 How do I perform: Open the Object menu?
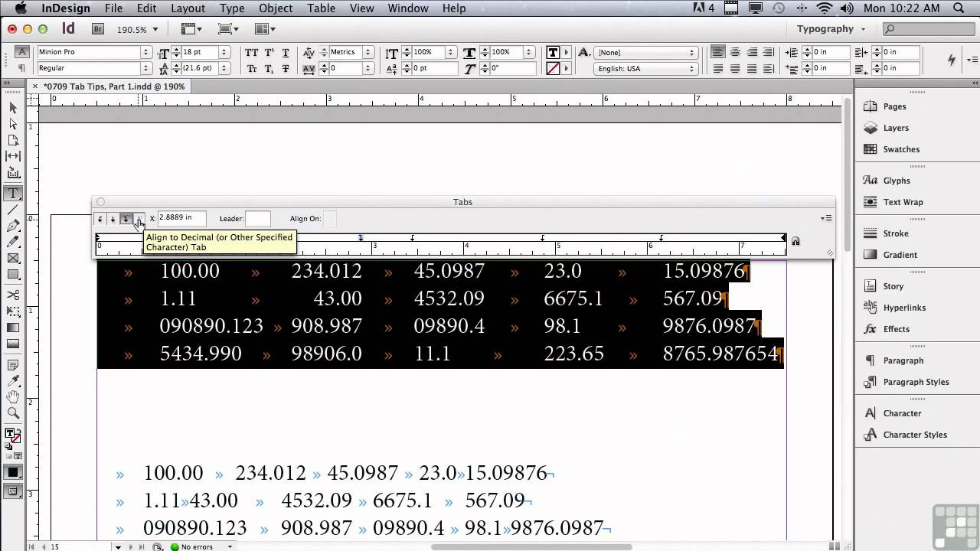(x=276, y=8)
